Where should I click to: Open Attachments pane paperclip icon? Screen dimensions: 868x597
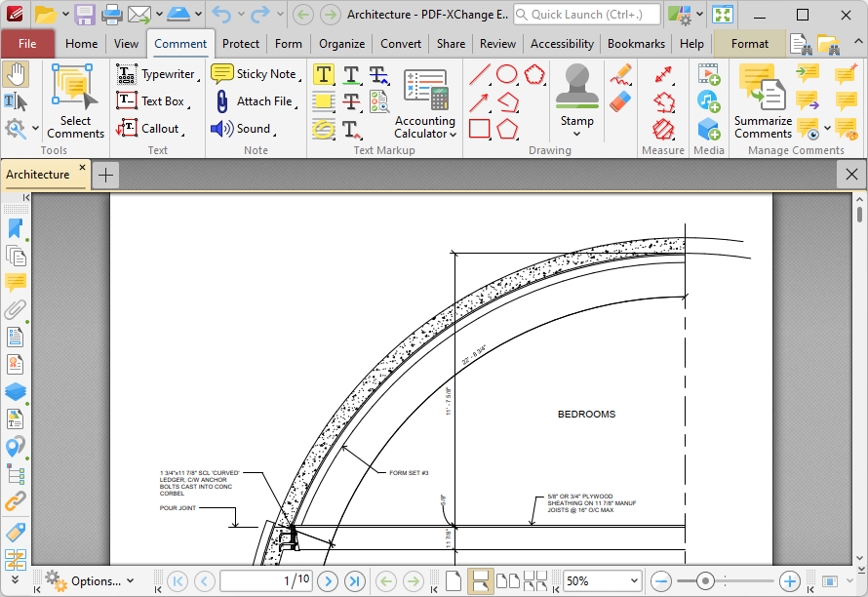tap(16, 309)
